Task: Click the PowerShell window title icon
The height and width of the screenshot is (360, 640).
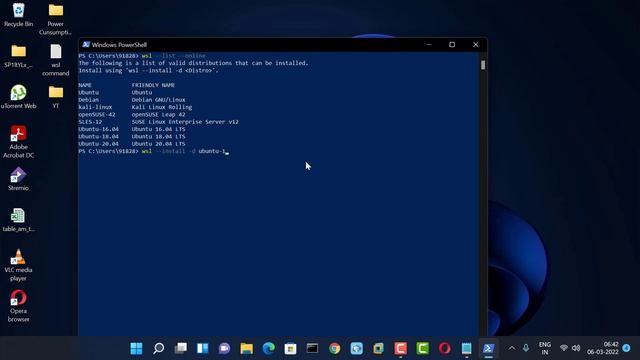Action: coord(86,44)
